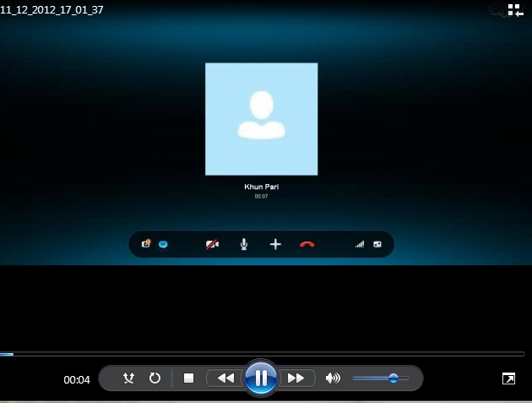Mute the Skype microphone
The image size is (532, 403).
pos(244,244)
